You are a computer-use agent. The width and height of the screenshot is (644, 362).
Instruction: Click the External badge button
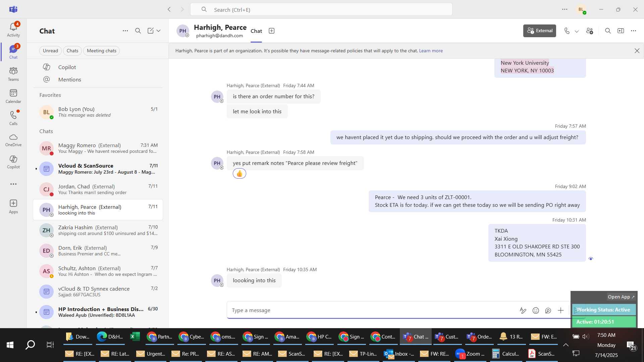540,31
